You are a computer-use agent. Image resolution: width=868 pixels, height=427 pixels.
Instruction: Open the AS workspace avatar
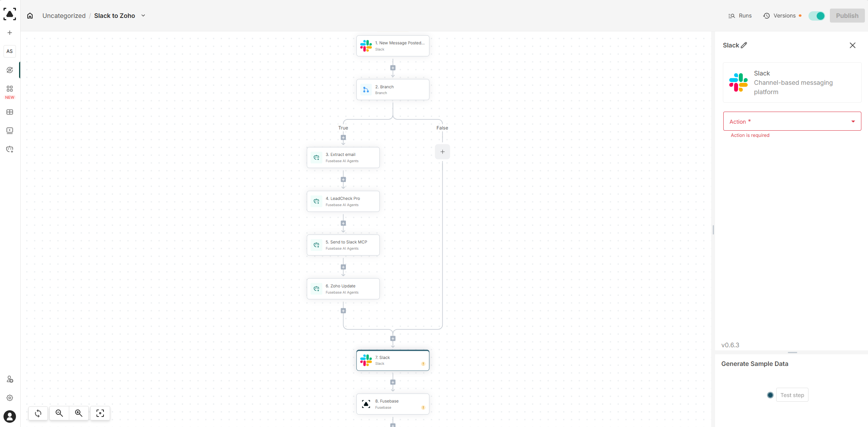(10, 51)
